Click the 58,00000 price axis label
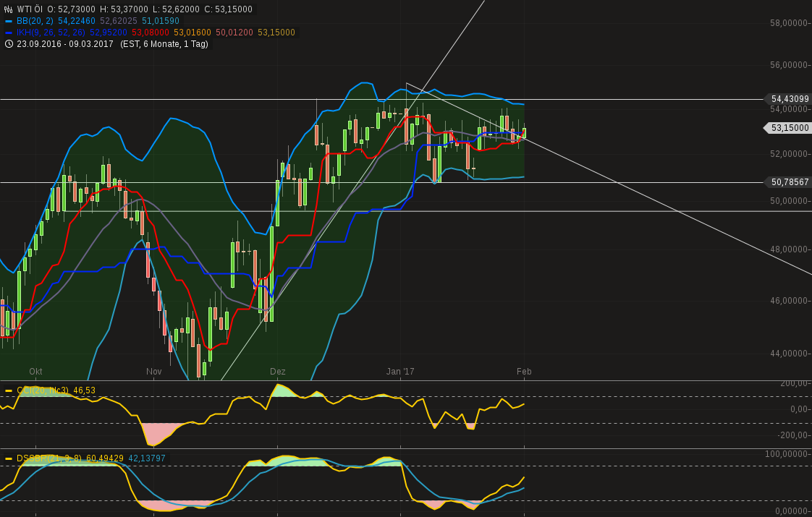This screenshot has width=812, height=517. pyautogui.click(x=789, y=22)
